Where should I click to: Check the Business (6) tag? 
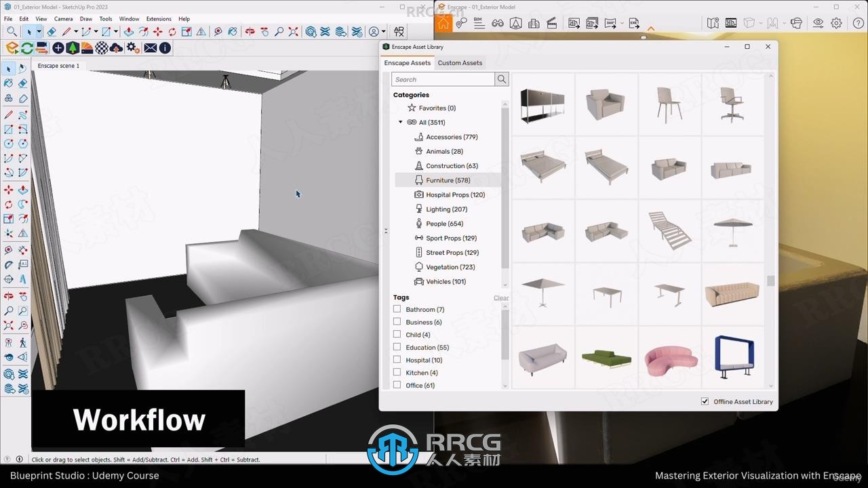click(x=397, y=322)
